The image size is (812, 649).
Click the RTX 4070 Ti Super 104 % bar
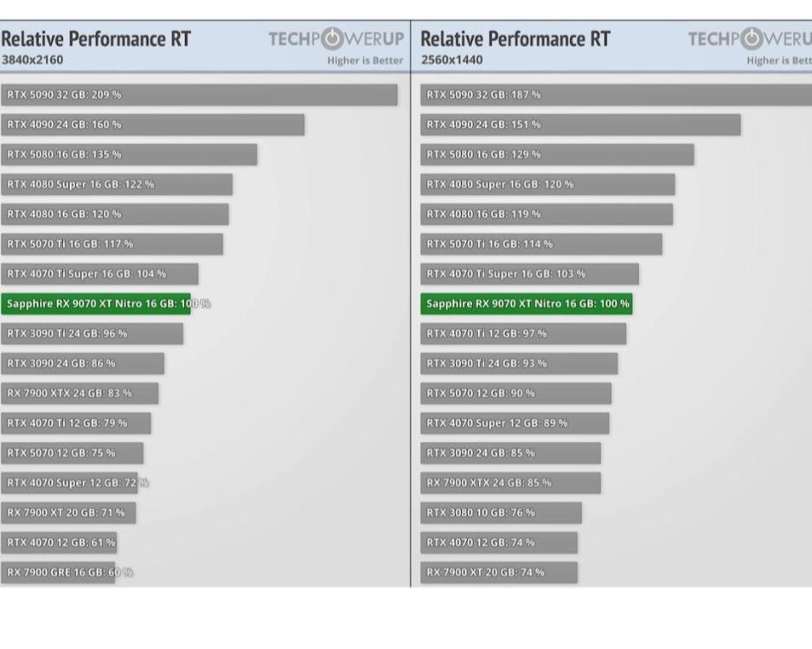[x=99, y=273]
